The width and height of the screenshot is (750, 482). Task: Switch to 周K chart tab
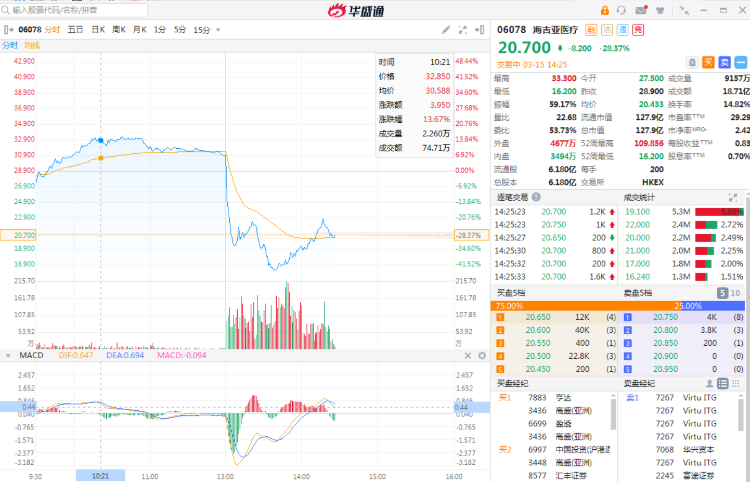(x=119, y=30)
